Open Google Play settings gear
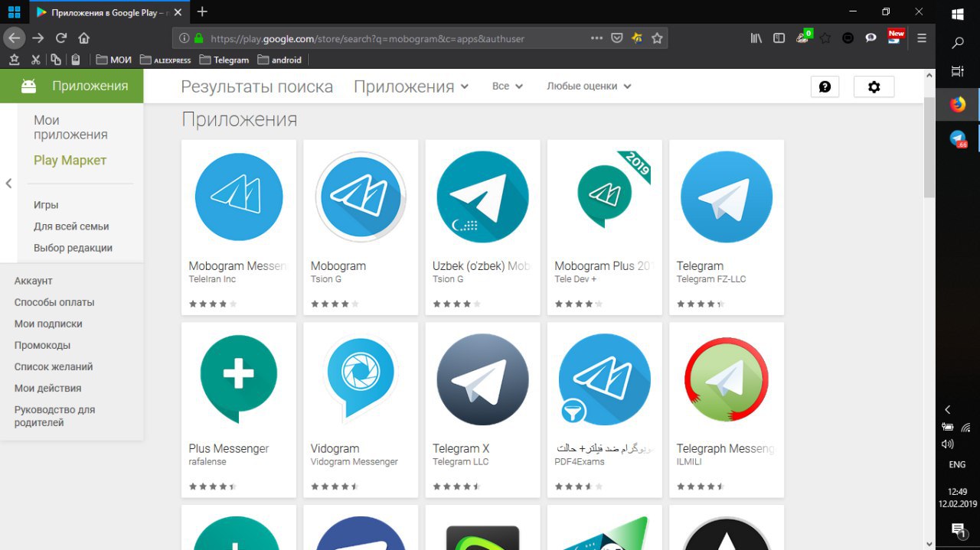Screen dimensions: 980x550 (x=874, y=86)
